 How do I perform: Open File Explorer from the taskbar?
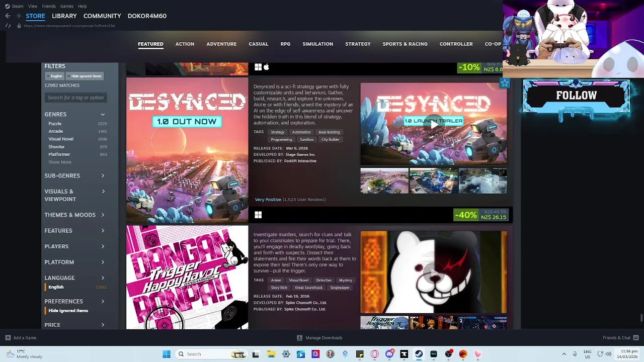click(x=271, y=354)
